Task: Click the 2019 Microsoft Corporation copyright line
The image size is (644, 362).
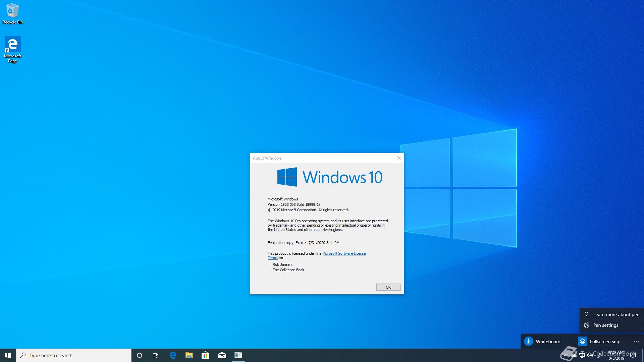Action: tap(308, 210)
